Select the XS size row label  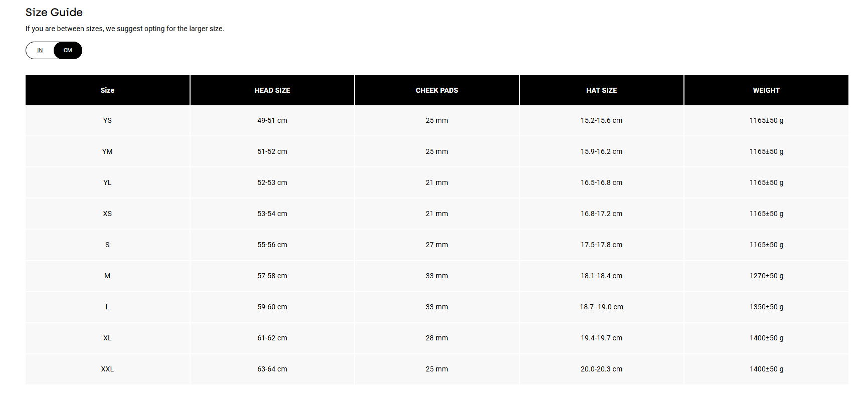(x=107, y=214)
